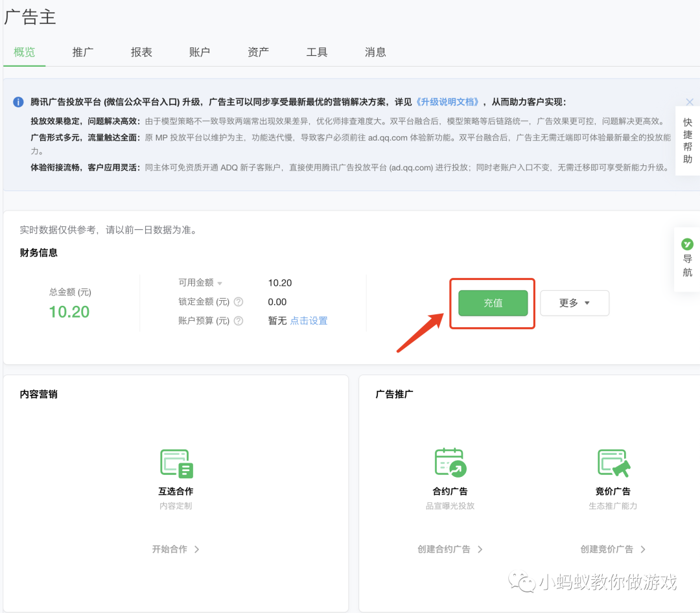The height and width of the screenshot is (613, 700).
Task: Click the 品宣曝光投放 subtitle
Action: point(450,506)
